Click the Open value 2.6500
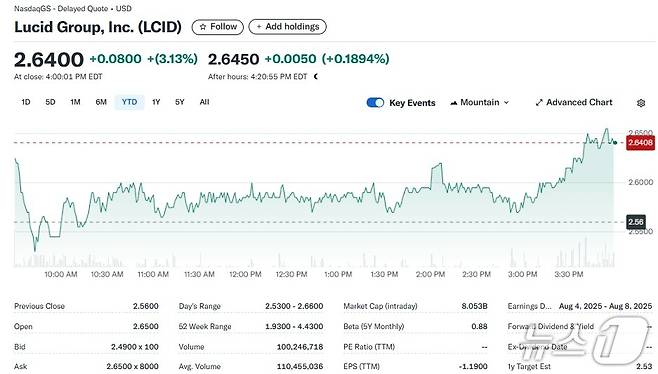The image size is (658, 374). [146, 327]
